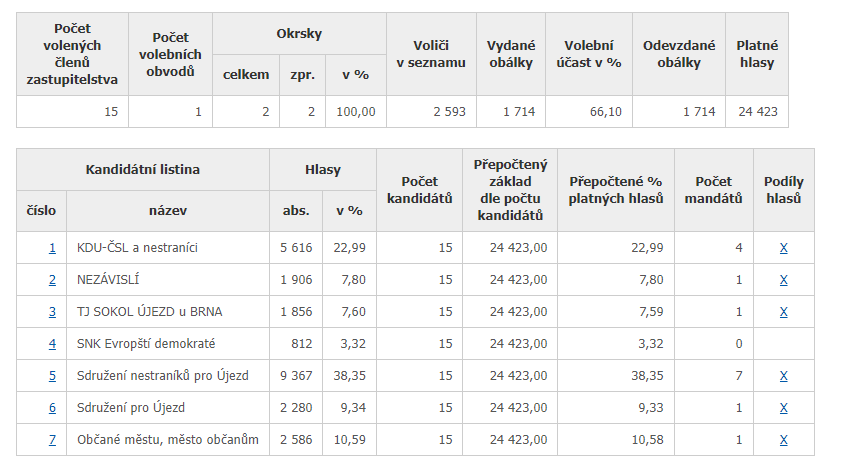The height and width of the screenshot is (467, 845).
Task: Click the Počet mandátů column header
Action: [714, 190]
